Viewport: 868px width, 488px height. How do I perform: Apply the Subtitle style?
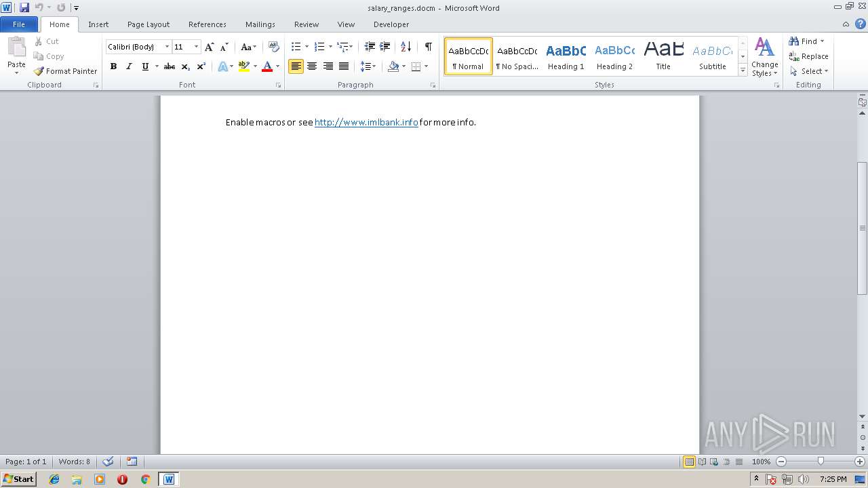coord(712,56)
